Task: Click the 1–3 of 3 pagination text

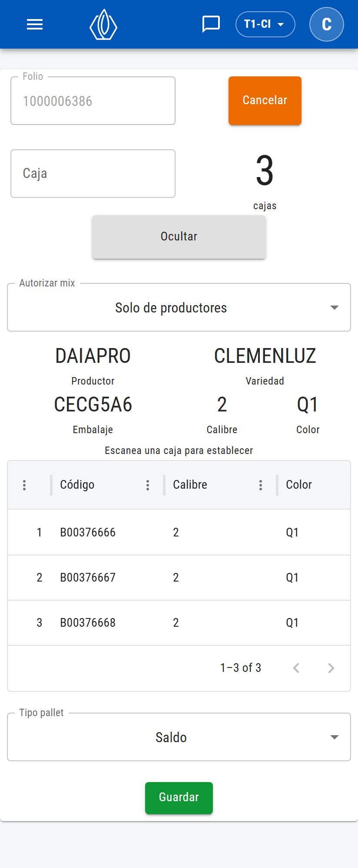Action: coord(241,668)
